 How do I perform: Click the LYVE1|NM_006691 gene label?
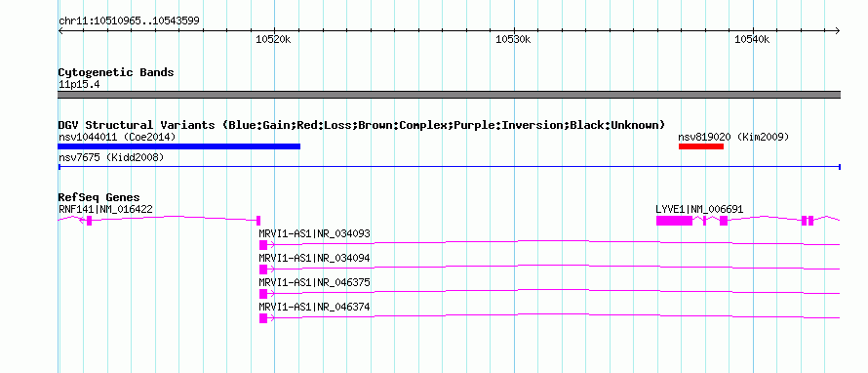click(699, 209)
